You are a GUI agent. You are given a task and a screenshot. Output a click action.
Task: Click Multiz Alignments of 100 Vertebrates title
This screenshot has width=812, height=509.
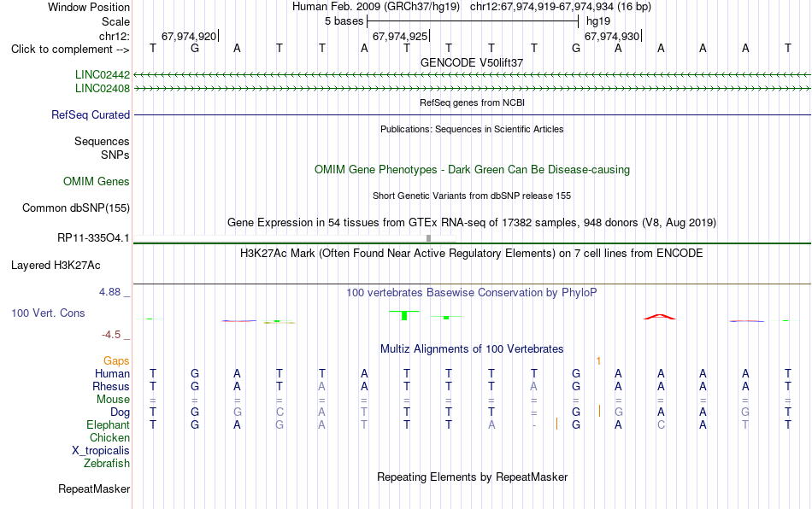click(x=472, y=348)
